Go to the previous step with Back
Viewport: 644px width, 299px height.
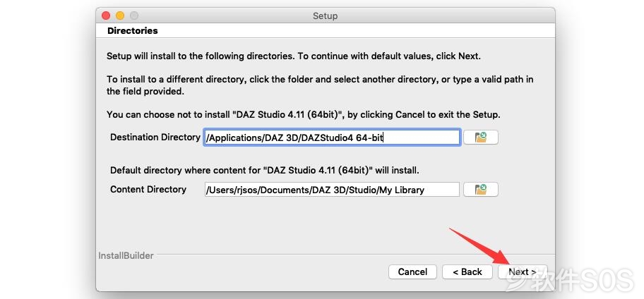467,272
